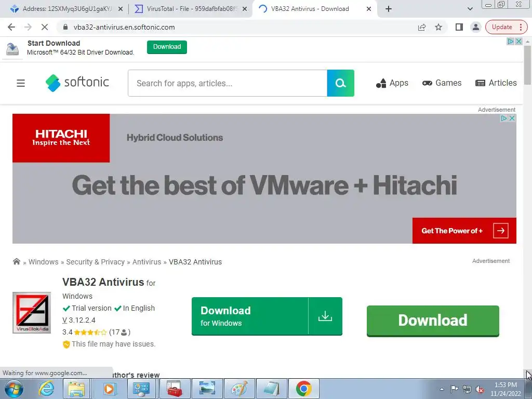Click the Start Download ad's Download button
This screenshot has width=532, height=399.
(x=167, y=47)
